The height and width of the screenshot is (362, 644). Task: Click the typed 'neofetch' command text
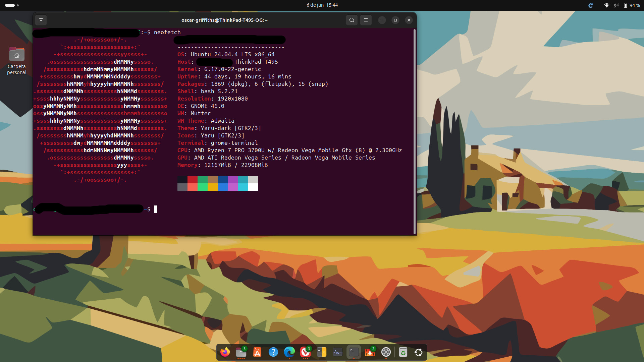[x=167, y=32]
